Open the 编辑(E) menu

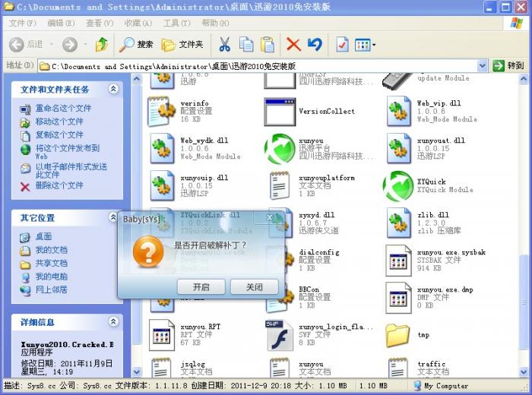pyautogui.click(x=61, y=23)
